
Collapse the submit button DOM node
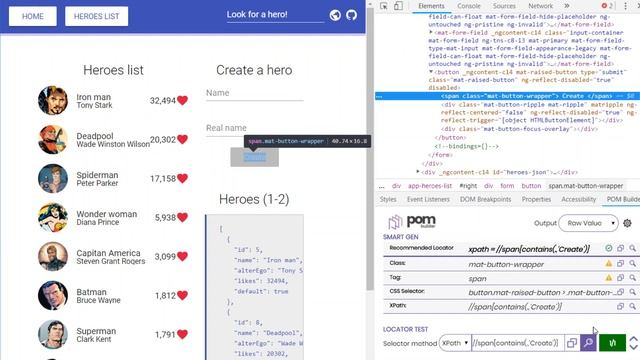click(x=431, y=72)
